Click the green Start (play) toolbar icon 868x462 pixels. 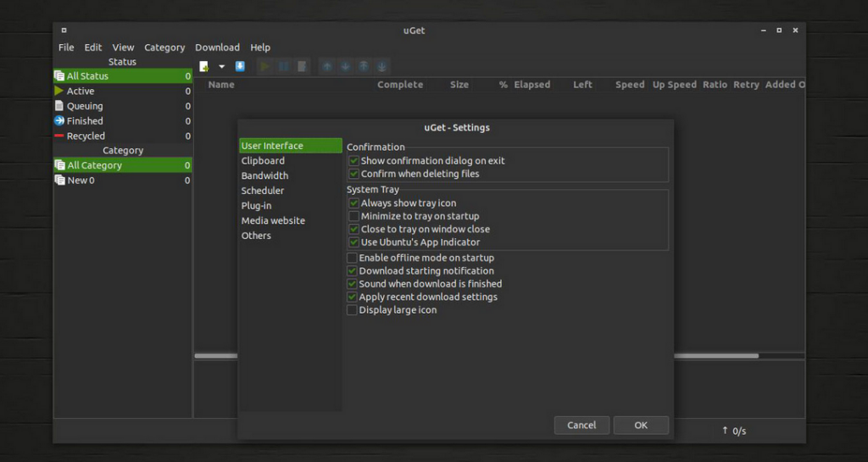[264, 66]
